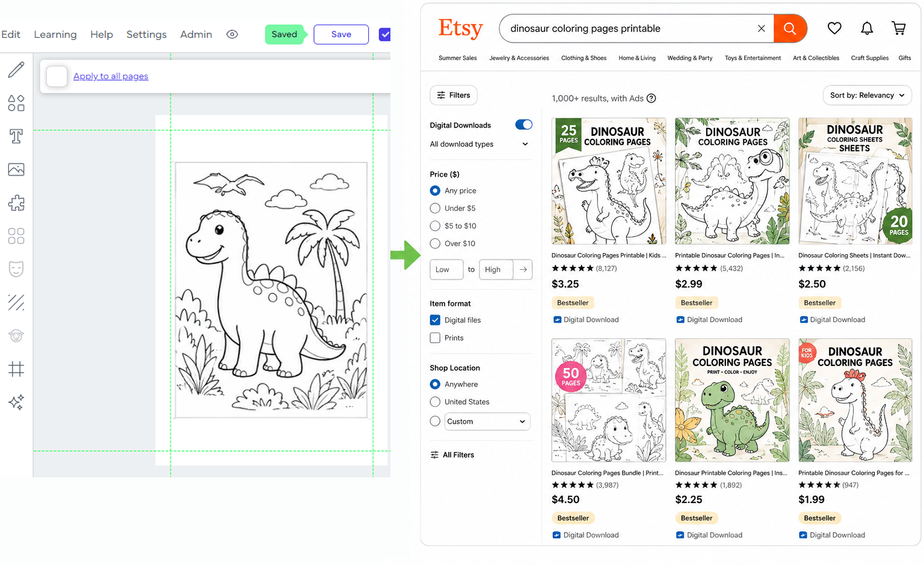The height and width of the screenshot is (565, 924).
Task: Toggle the eye preview icon in editor
Action: [x=232, y=34]
